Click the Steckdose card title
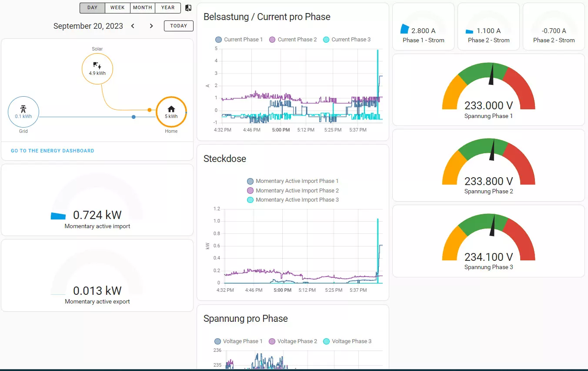Screen dimensions: 588x371 coord(225,159)
